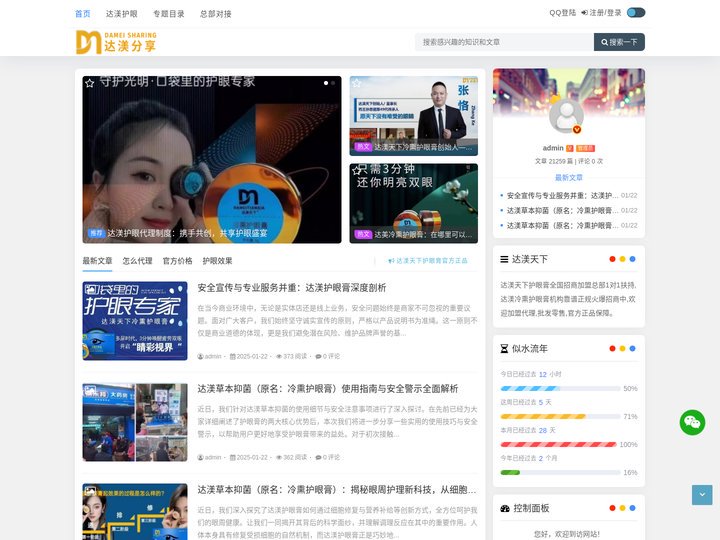Click blue dot in 似水流年 panel
The width and height of the screenshot is (720, 540).
coord(632,349)
